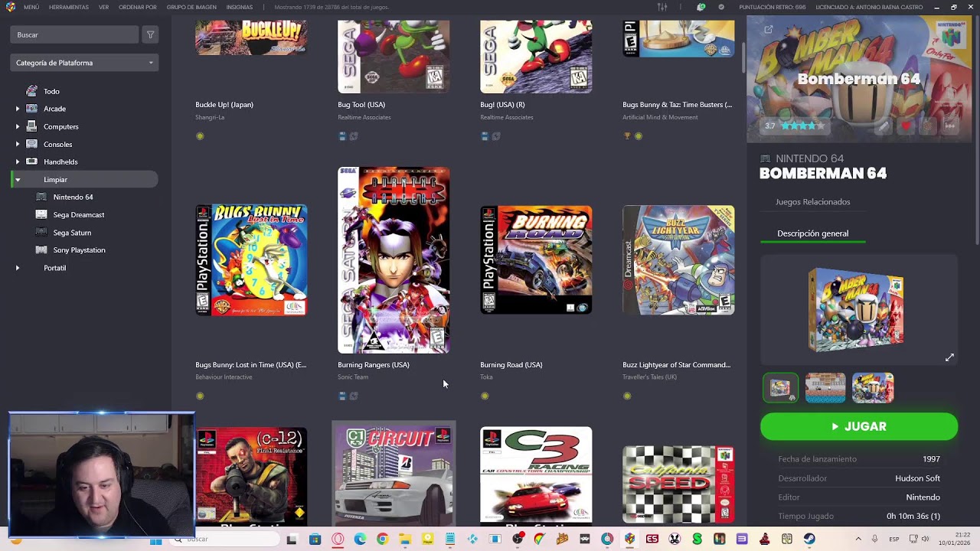
Task: Expand the Arcade category
Action: point(18,109)
